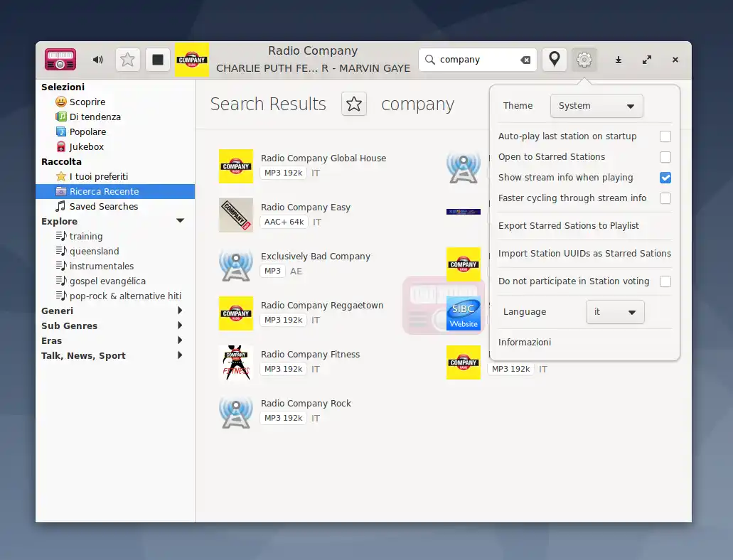Play Radio Company Fitness

(311, 355)
